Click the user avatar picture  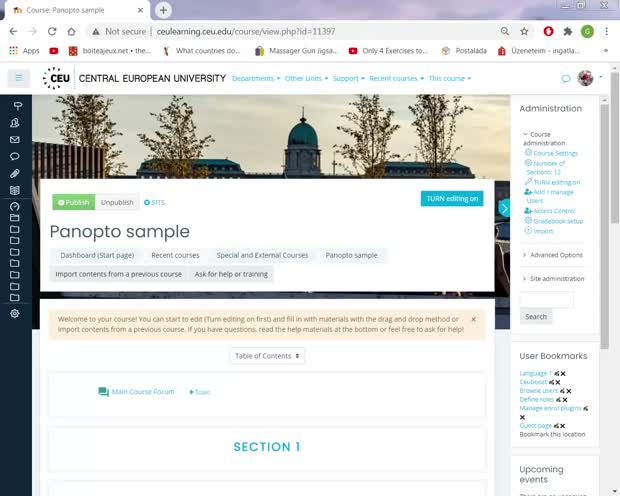pos(585,78)
